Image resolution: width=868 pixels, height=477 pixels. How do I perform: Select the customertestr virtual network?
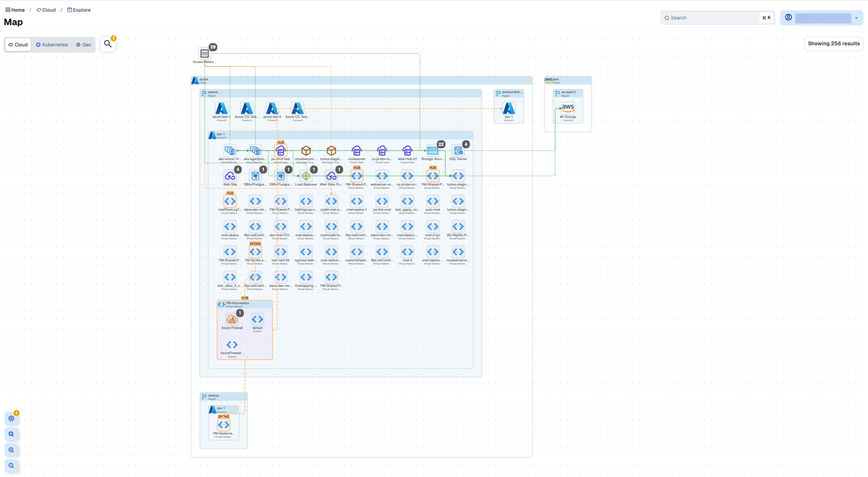(x=357, y=252)
